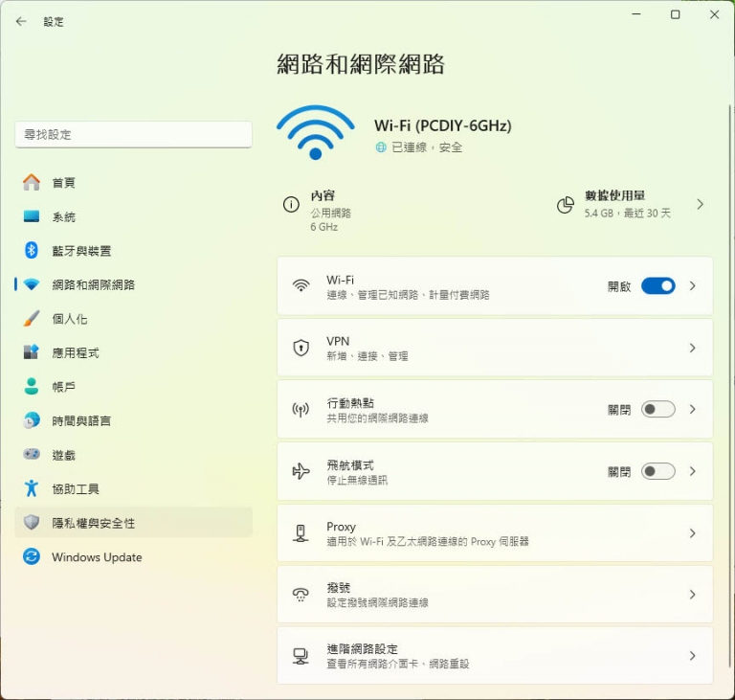This screenshot has width=735, height=700.
Task: Turn off the Wi-Fi toggle
Action: point(658,285)
